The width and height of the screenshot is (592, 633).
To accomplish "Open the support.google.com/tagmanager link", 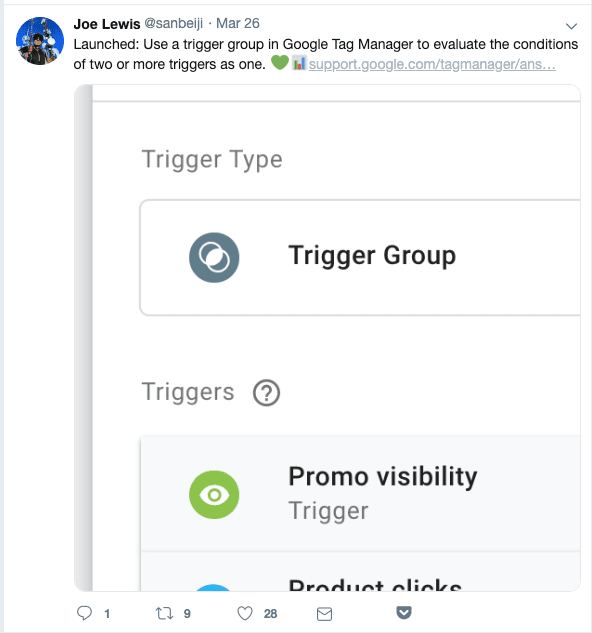I will point(432,64).
